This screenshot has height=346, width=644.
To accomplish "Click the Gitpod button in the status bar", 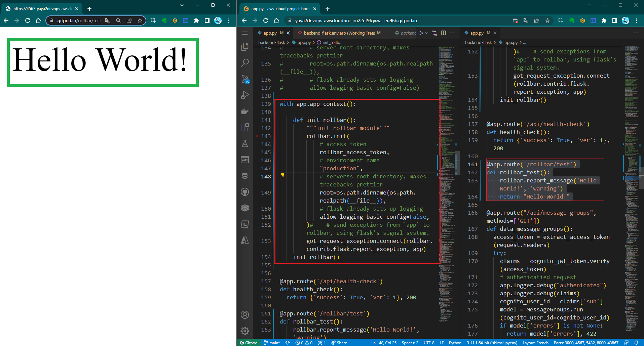I will tap(249, 343).
